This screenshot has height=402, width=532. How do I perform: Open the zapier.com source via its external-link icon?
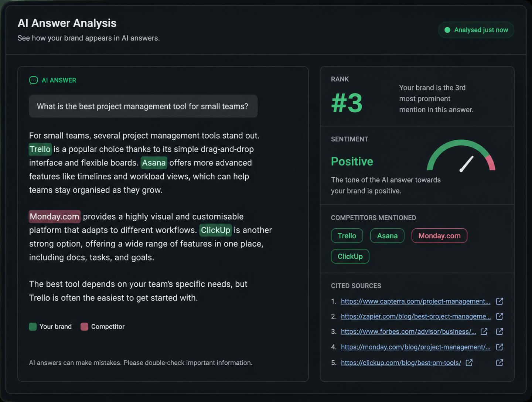(499, 316)
